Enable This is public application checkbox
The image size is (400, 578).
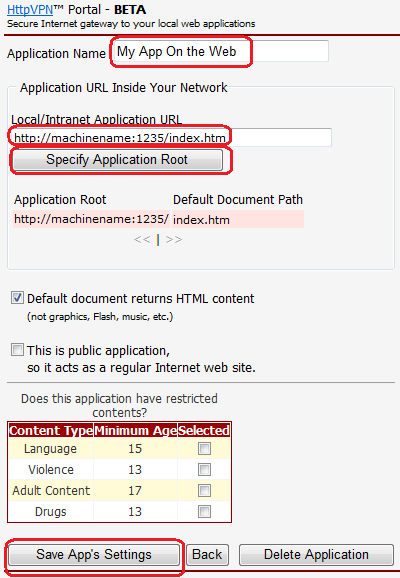tap(17, 349)
